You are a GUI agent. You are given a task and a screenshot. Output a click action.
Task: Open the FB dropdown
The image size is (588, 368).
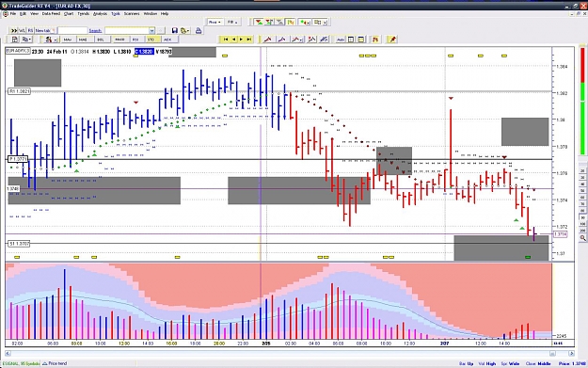click(x=232, y=23)
